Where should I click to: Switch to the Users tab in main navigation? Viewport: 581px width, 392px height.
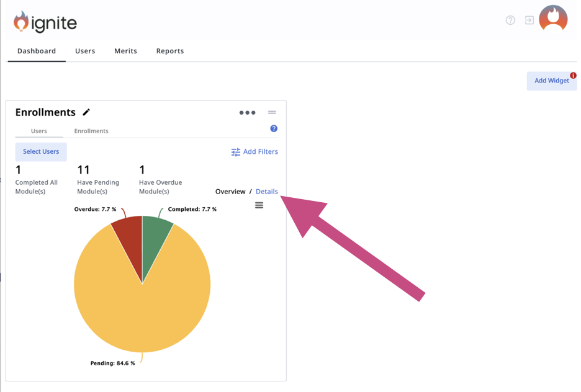pyautogui.click(x=85, y=51)
